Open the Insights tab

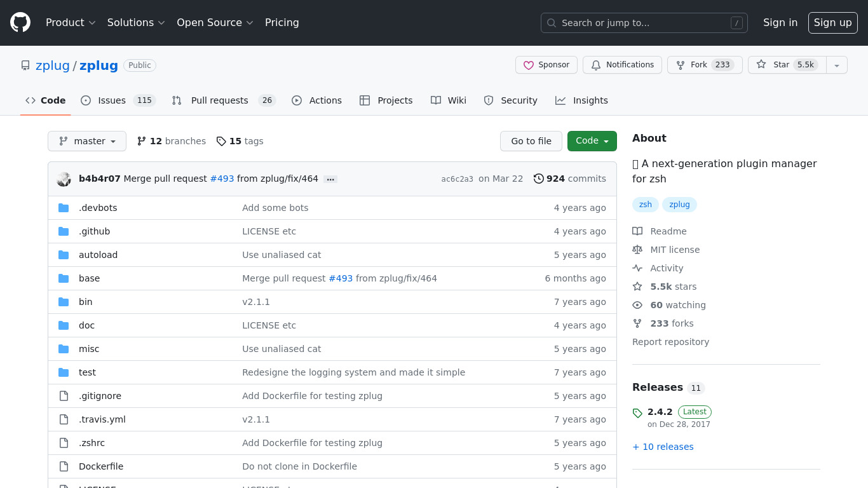(x=581, y=100)
